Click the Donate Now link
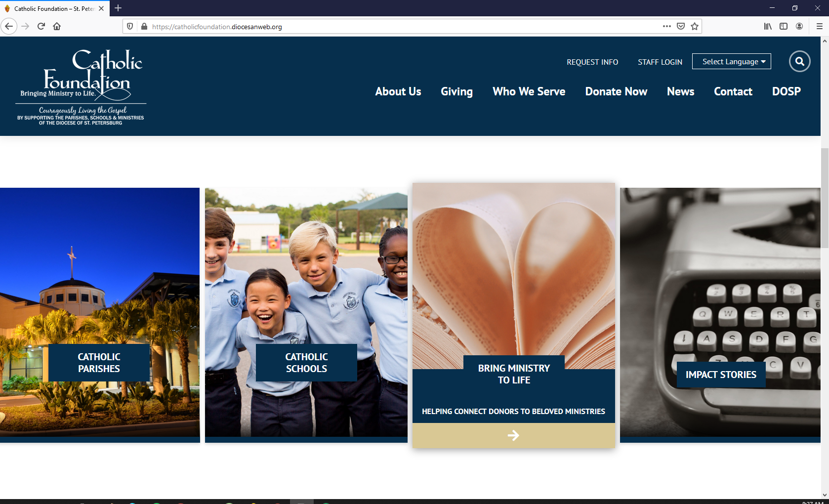Screen dimensions: 829x504 pos(616,91)
